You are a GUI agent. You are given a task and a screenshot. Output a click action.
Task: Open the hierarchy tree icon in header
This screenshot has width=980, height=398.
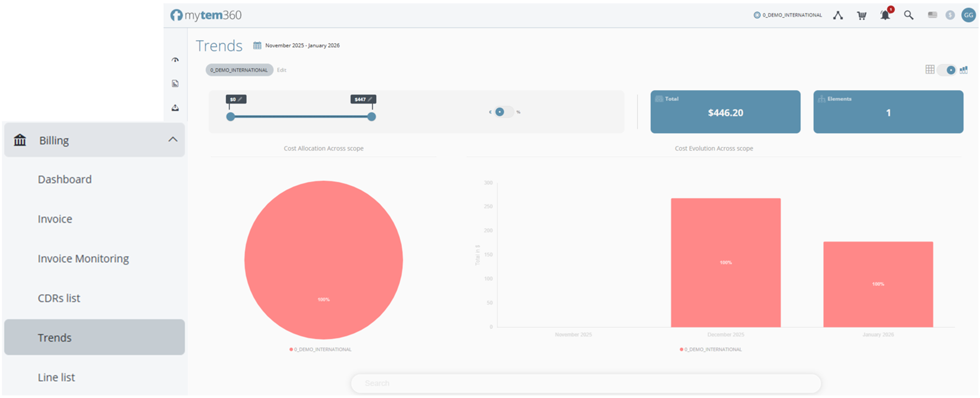(838, 16)
